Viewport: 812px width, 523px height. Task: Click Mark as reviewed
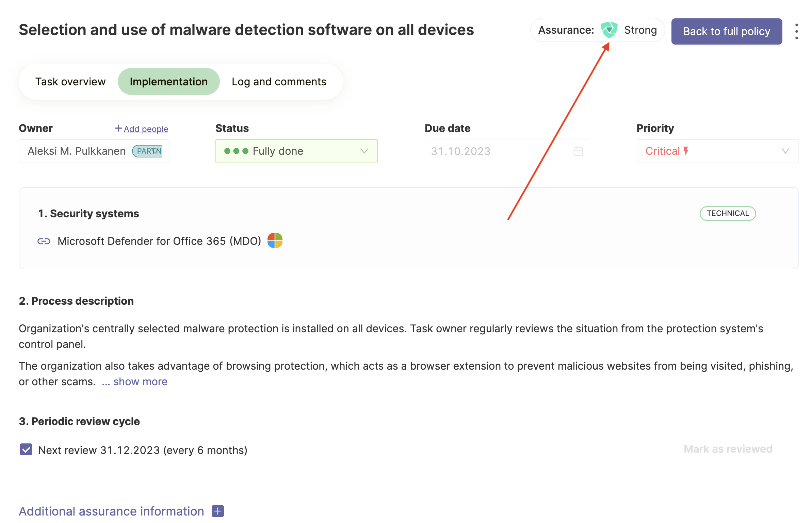(728, 449)
